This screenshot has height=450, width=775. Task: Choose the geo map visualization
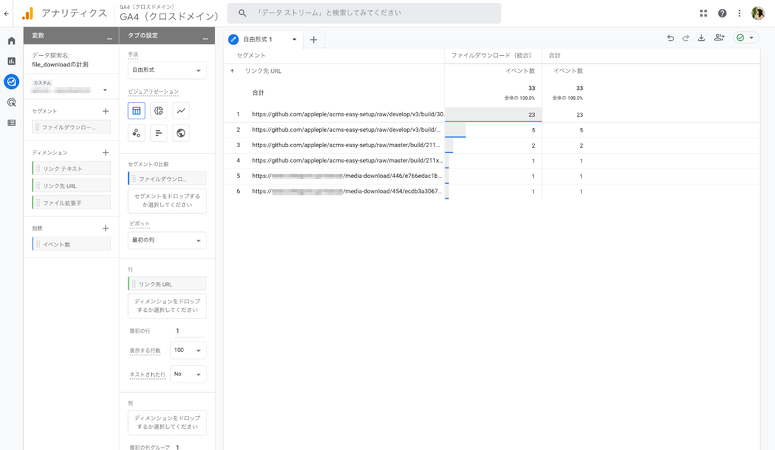click(181, 133)
